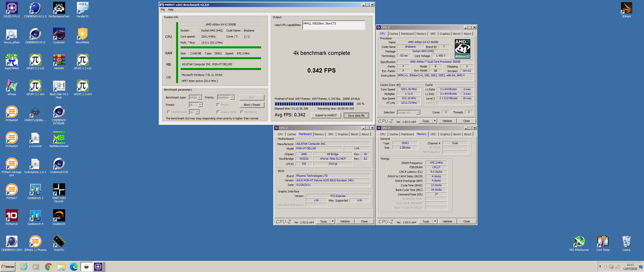Select the Parallel PI desktop icon

pos(83,10)
